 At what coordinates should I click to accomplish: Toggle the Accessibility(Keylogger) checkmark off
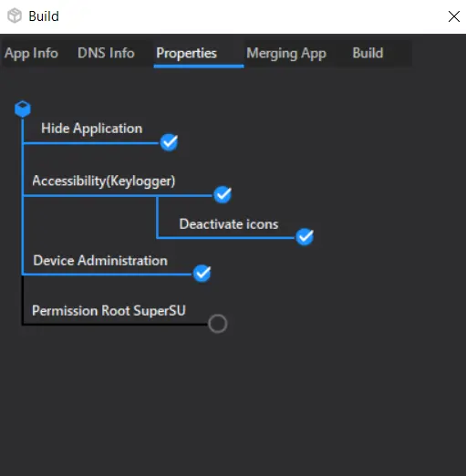[223, 194]
